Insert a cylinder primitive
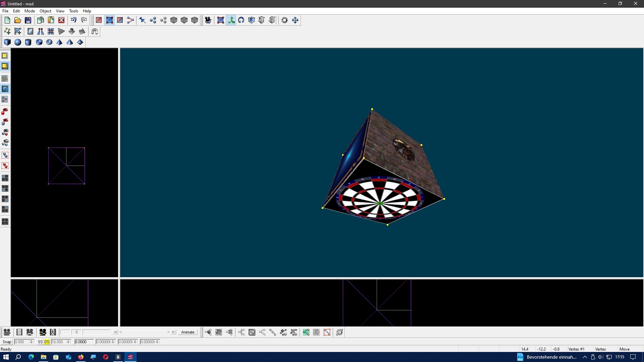644x362 pixels. click(x=28, y=42)
